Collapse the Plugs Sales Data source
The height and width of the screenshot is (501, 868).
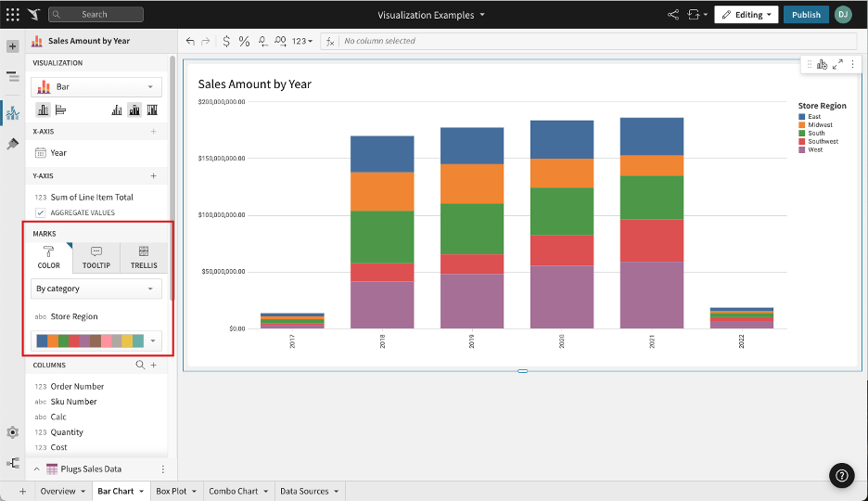click(37, 469)
